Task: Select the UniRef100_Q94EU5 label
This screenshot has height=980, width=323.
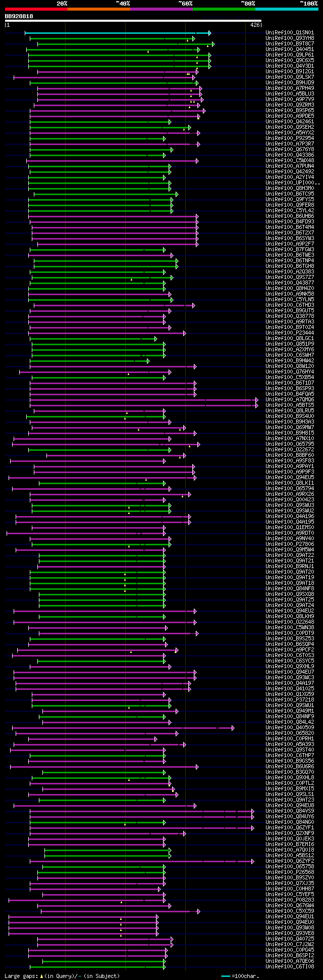Action: click(290, 478)
